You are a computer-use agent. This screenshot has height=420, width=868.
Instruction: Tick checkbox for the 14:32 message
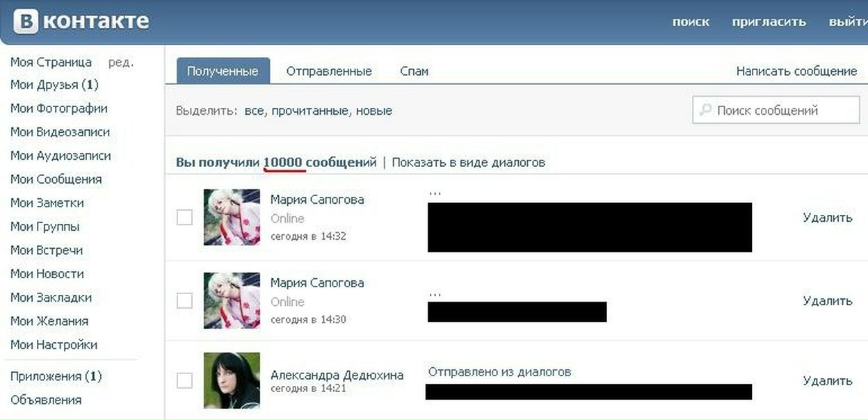tap(184, 218)
